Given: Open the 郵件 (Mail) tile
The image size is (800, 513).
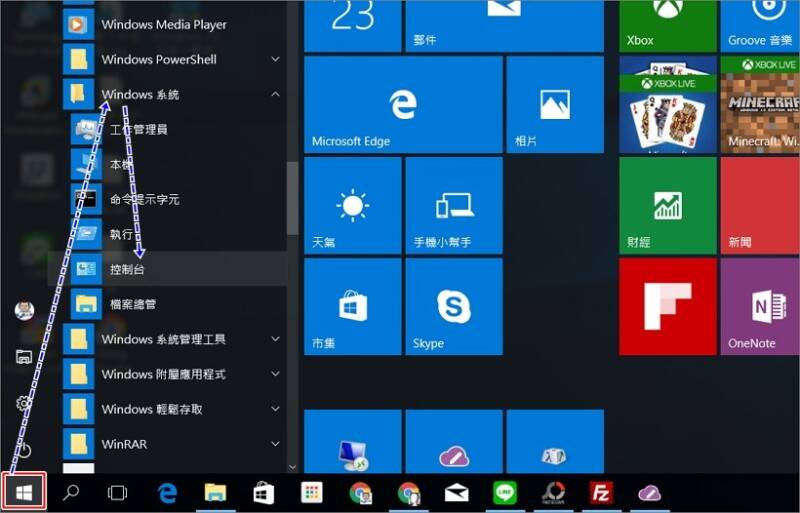Looking at the screenshot, I should click(505, 26).
